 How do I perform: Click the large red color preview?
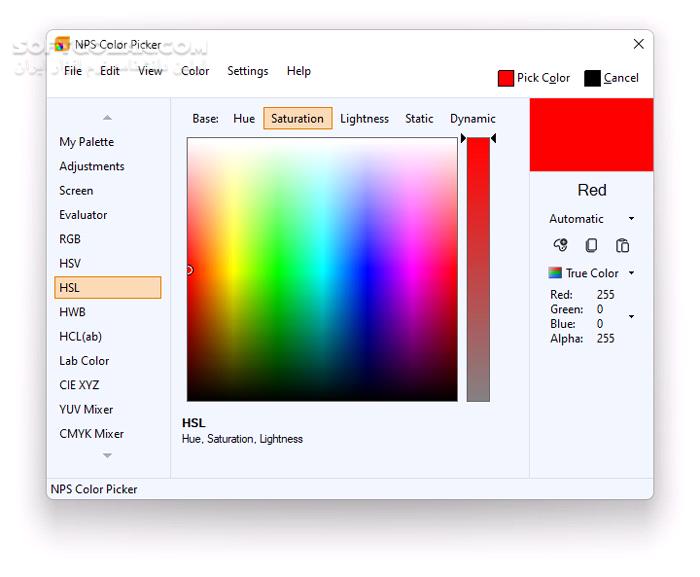click(591, 135)
